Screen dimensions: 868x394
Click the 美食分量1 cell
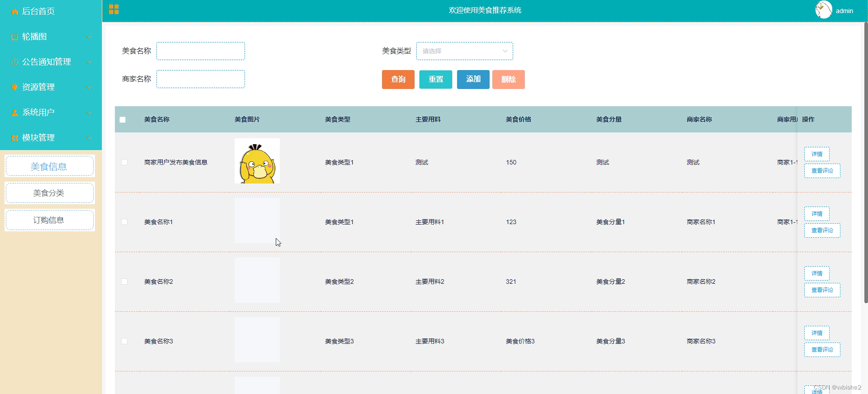611,222
